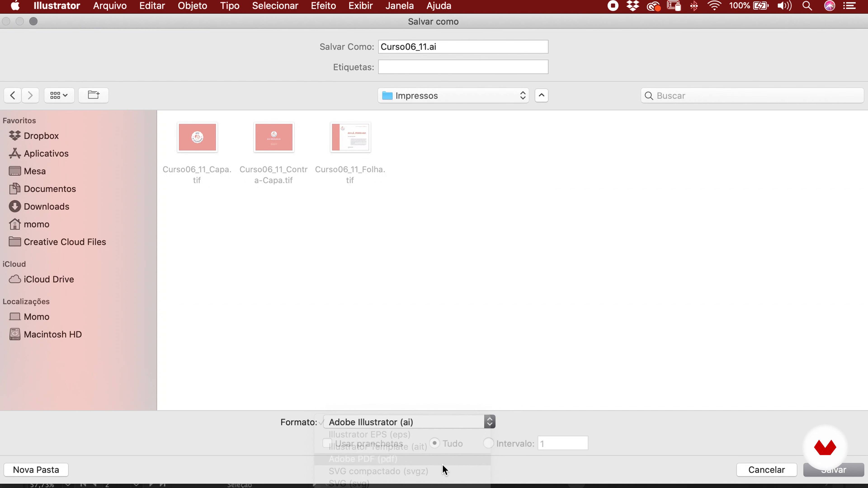Open the volume control icon
Image resolution: width=868 pixels, height=488 pixels.
pos(784,6)
